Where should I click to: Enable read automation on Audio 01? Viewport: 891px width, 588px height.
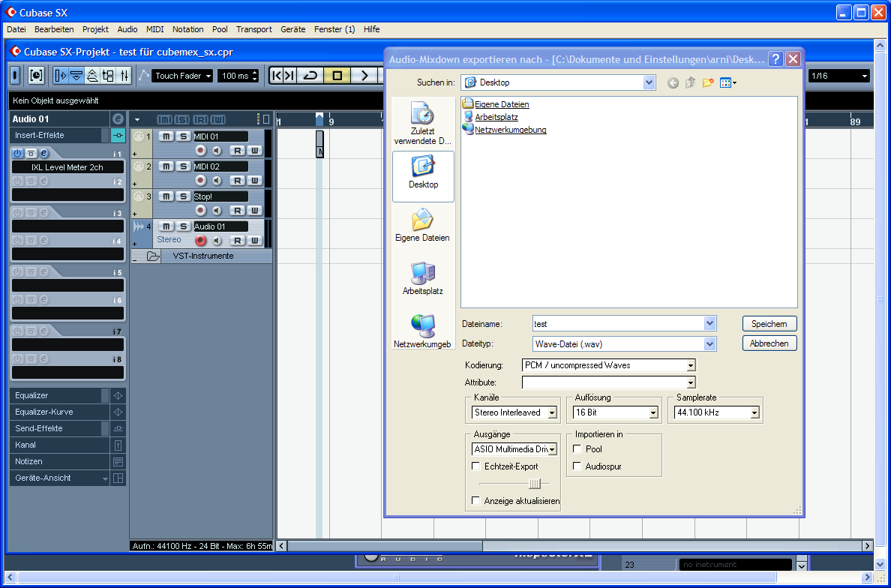click(x=237, y=240)
